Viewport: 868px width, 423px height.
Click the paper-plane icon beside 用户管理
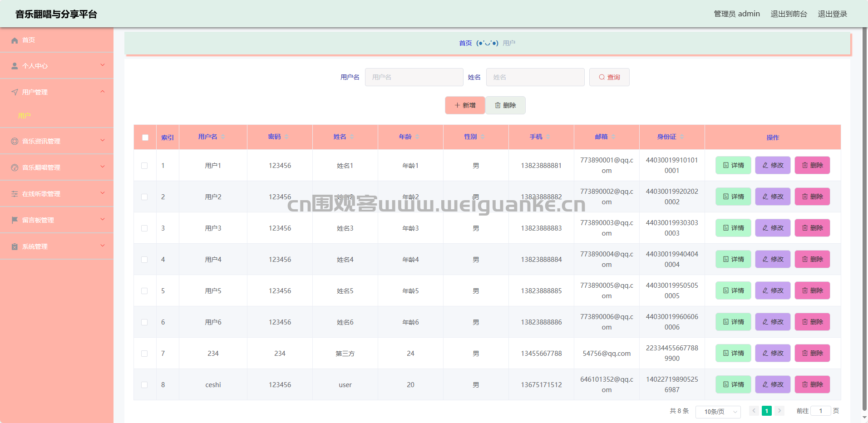[x=15, y=92]
